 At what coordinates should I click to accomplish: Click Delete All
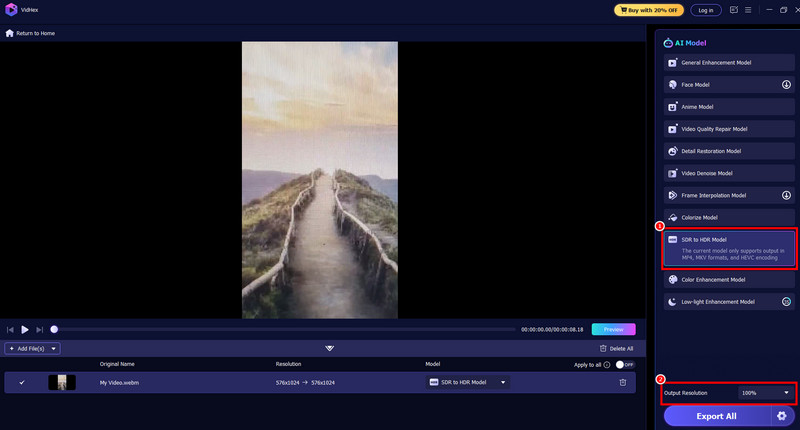click(616, 349)
